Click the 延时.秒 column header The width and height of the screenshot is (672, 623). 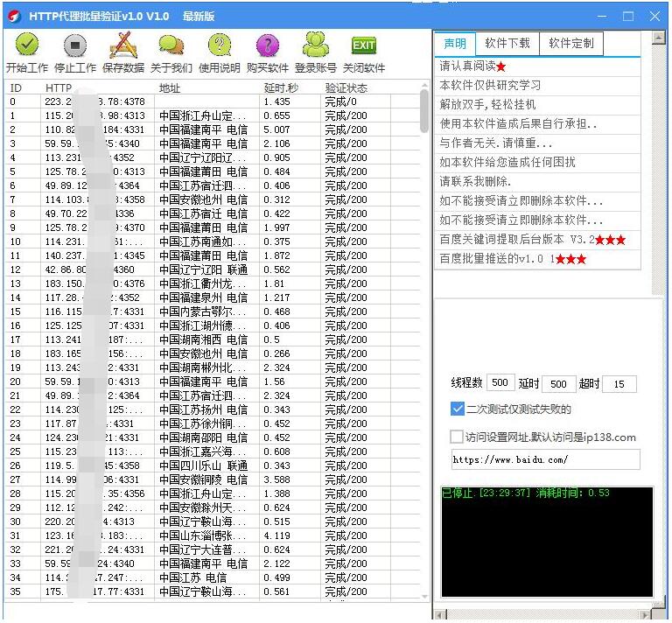(282, 87)
